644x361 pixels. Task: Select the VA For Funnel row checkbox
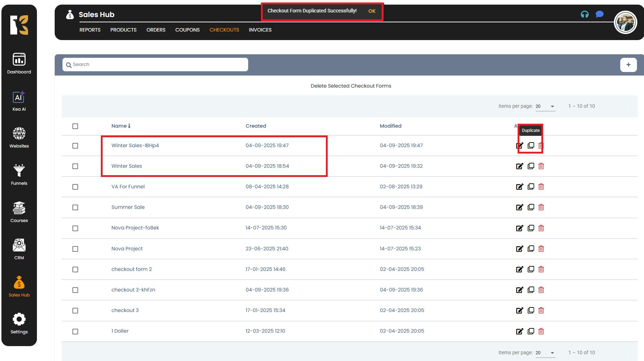[x=75, y=187]
